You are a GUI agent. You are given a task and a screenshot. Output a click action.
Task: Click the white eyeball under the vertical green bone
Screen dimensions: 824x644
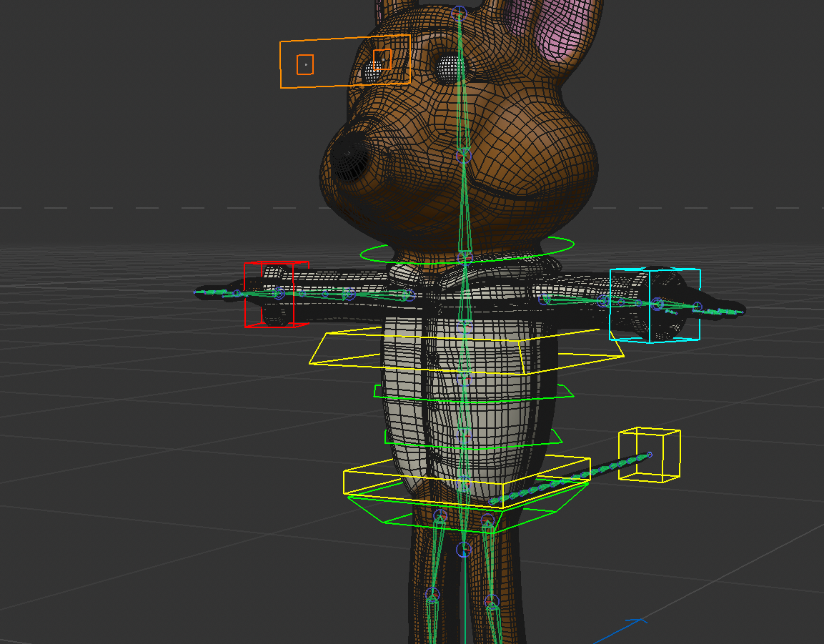pyautogui.click(x=450, y=69)
